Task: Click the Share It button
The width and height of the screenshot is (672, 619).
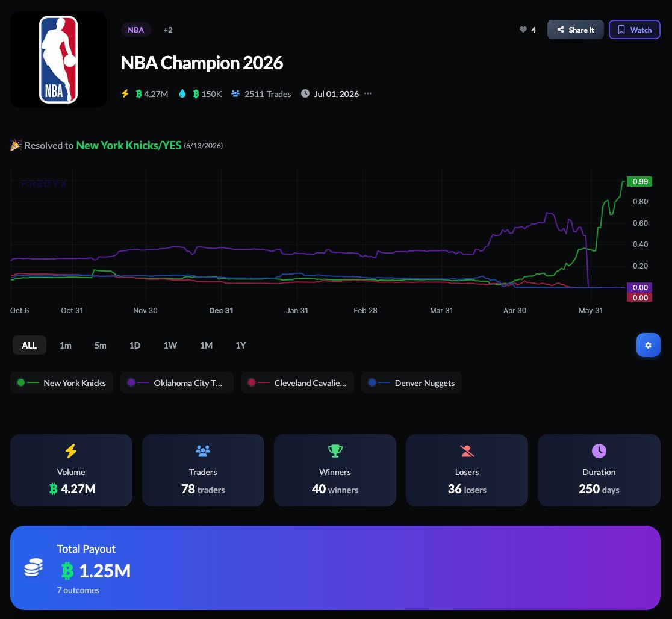Action: tap(575, 30)
